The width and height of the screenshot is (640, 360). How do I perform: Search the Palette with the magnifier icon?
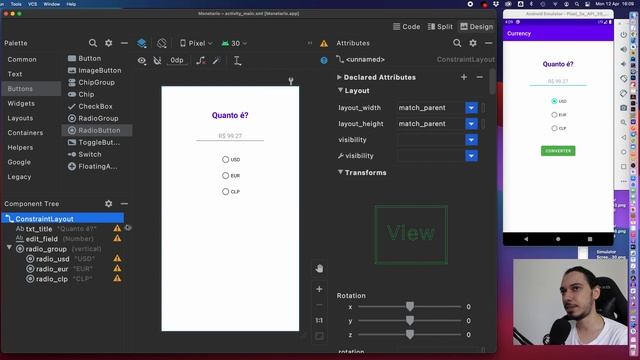coord(93,43)
